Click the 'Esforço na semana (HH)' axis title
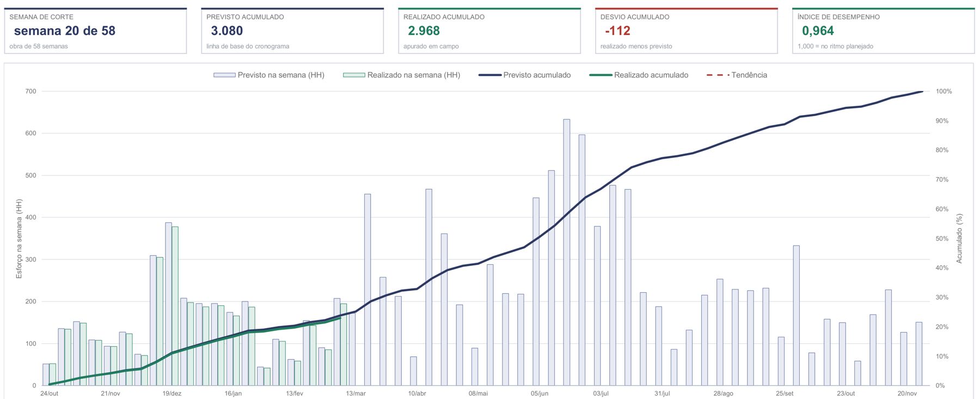Viewport: 980px width, 399px height. pyautogui.click(x=19, y=239)
